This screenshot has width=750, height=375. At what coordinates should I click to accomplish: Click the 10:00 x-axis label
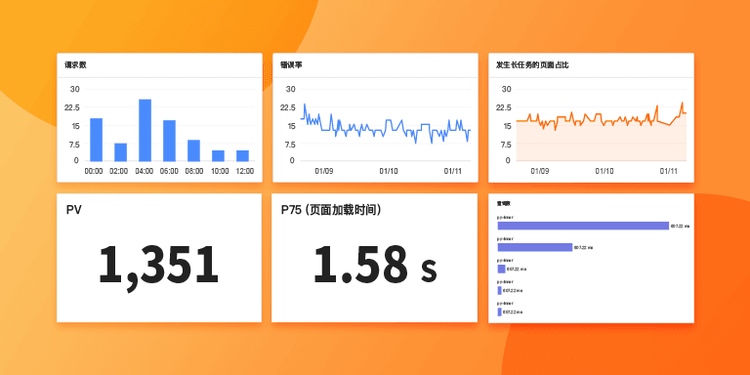(x=220, y=171)
